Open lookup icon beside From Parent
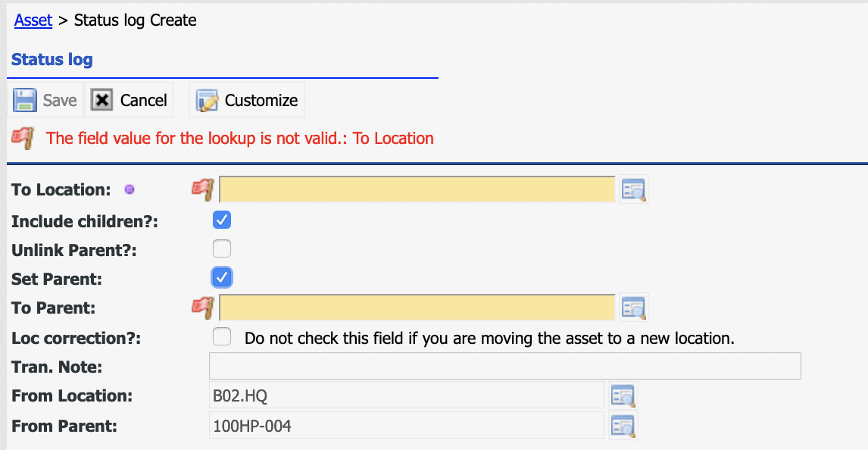The image size is (868, 450). [623, 427]
